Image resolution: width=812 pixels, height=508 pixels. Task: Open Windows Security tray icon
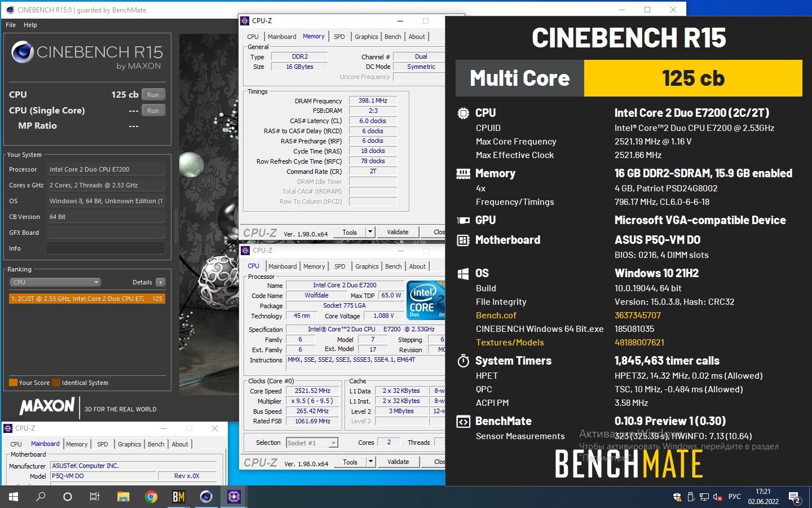click(677, 497)
